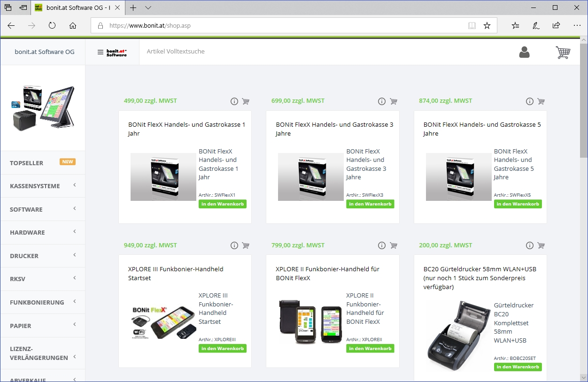588x382 pixels.
Task: Open the TOPSELLER menu item
Action: click(x=43, y=163)
